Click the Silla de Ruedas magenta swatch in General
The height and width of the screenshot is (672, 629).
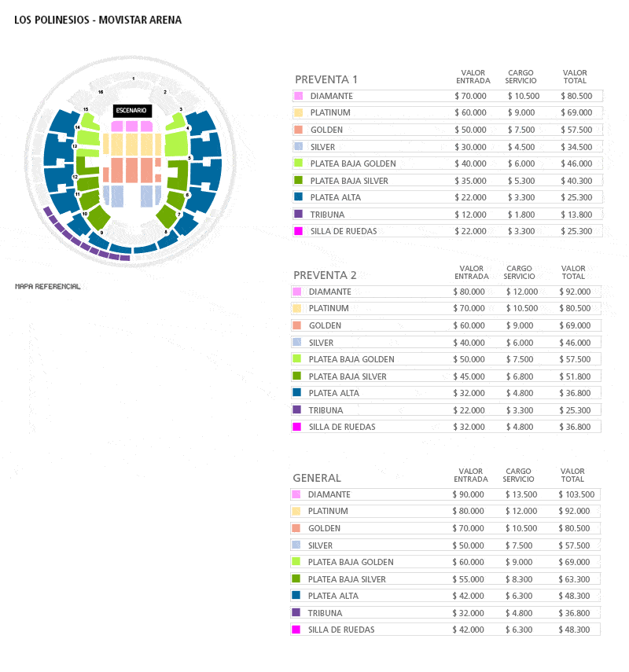pyautogui.click(x=296, y=629)
